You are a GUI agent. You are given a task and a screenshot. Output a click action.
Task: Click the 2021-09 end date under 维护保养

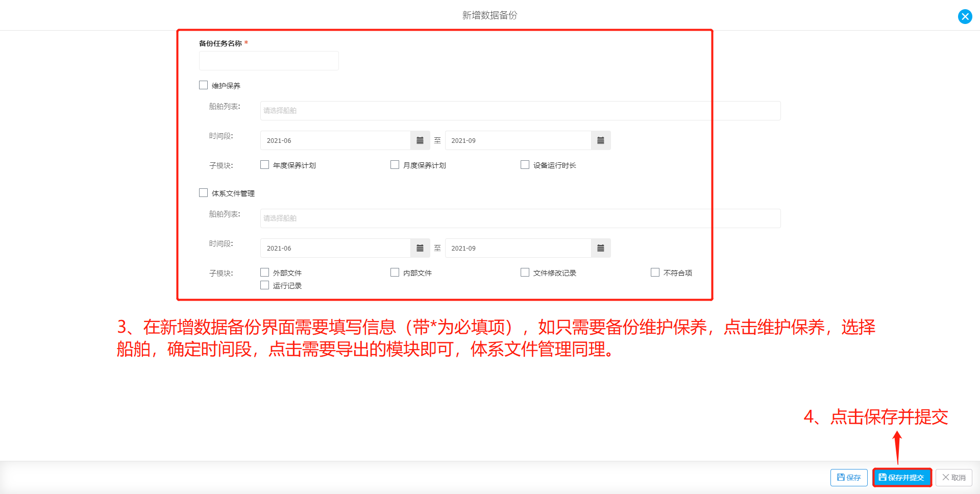[518, 140]
